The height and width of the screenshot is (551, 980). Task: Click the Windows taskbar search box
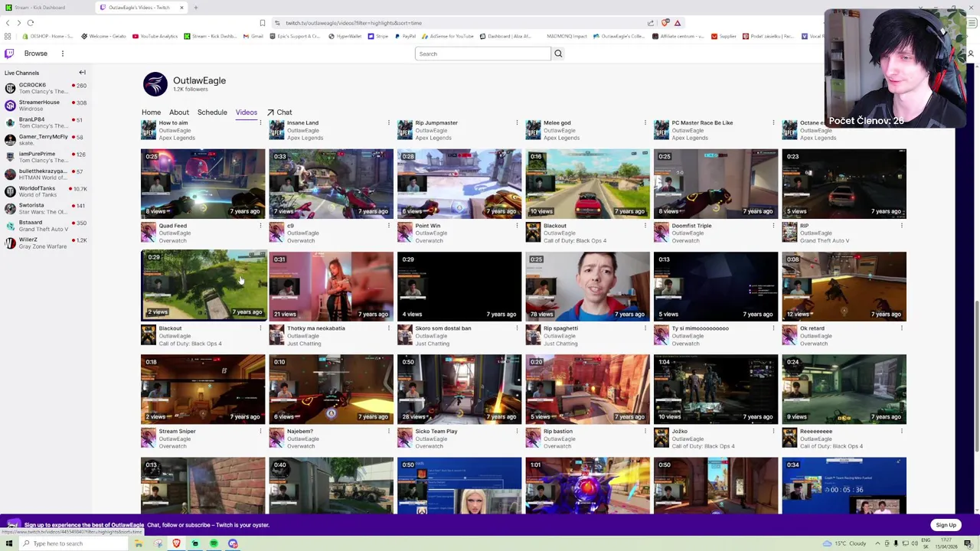click(x=73, y=543)
